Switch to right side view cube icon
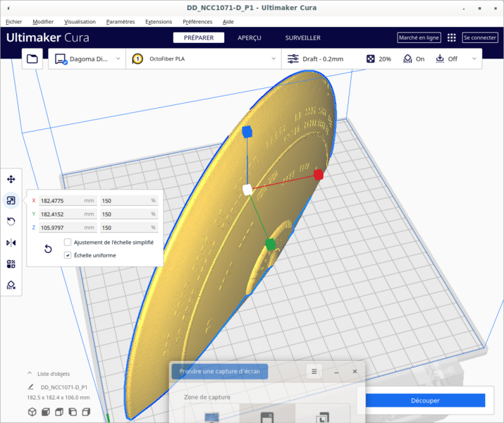504x423 pixels. pos(86,412)
